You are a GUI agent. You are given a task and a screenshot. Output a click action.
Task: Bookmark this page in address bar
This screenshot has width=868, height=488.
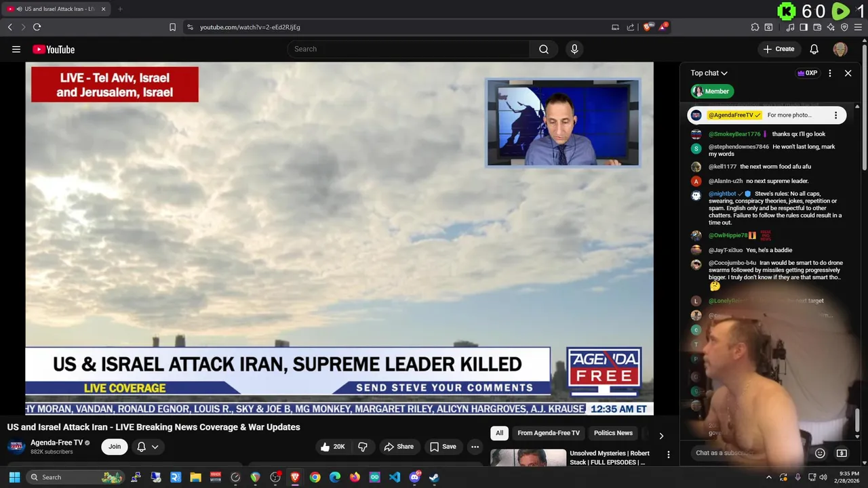(x=172, y=27)
